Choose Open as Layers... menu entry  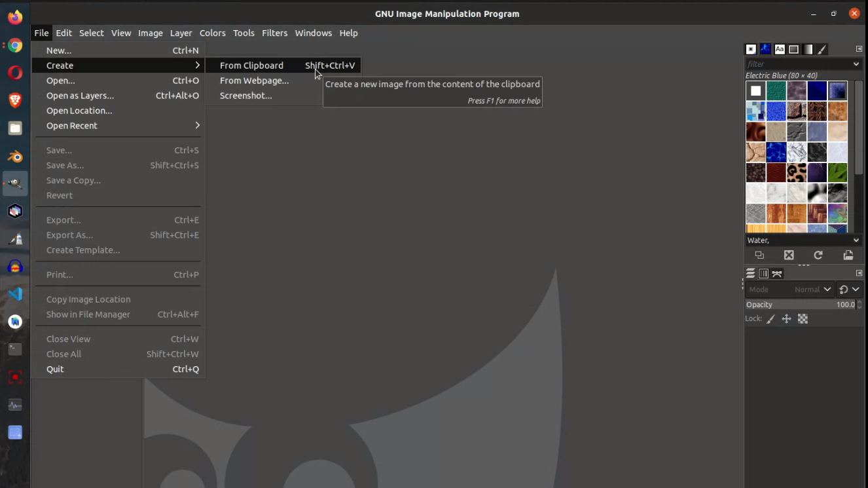coord(120,96)
